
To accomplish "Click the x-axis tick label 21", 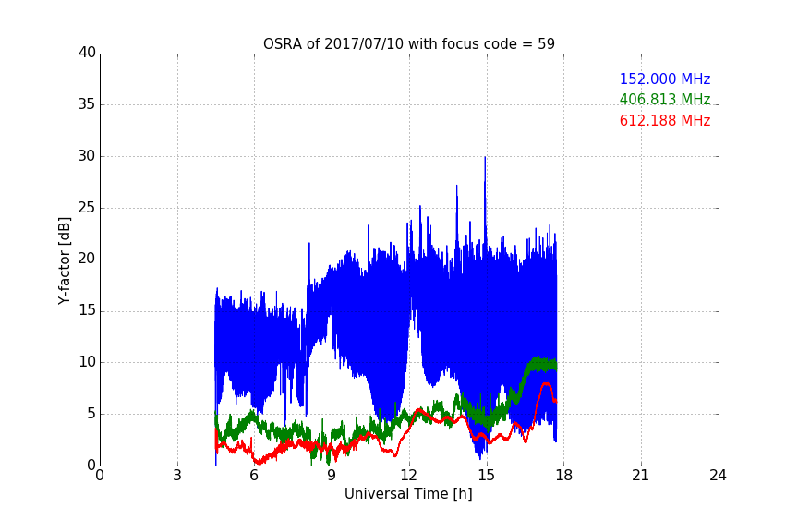I will point(641,476).
